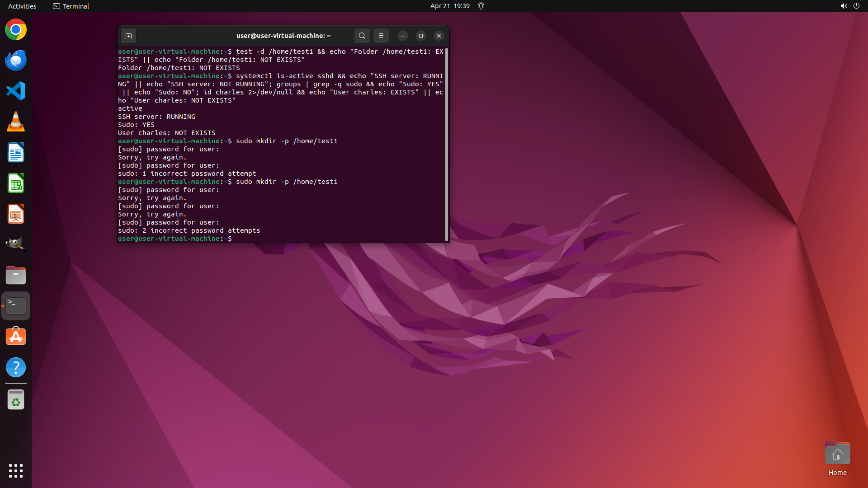Expand the system volume and power menu
868x488 pixels.
849,6
